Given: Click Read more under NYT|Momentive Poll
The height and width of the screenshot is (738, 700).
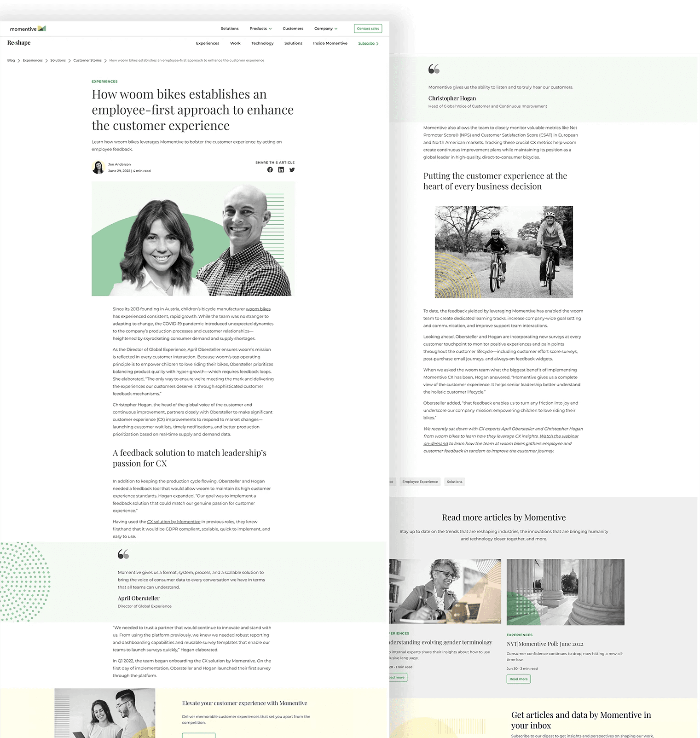Looking at the screenshot, I should pyautogui.click(x=519, y=679).
